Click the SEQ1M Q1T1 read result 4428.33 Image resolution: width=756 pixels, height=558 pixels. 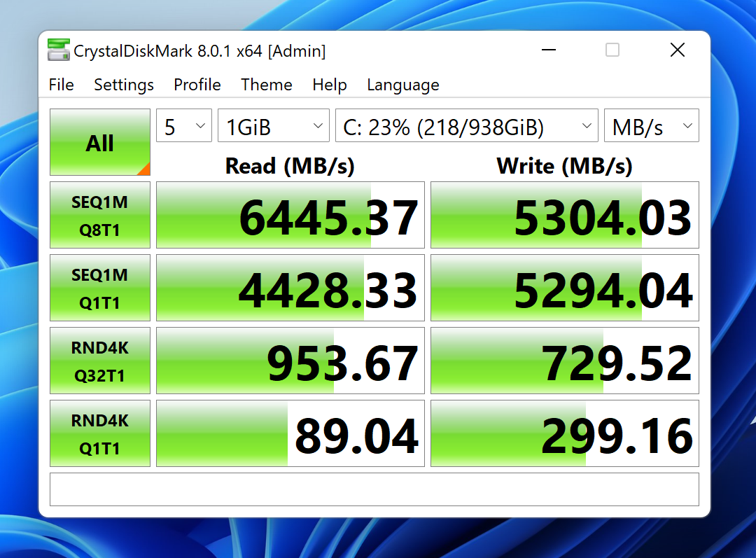click(290, 288)
